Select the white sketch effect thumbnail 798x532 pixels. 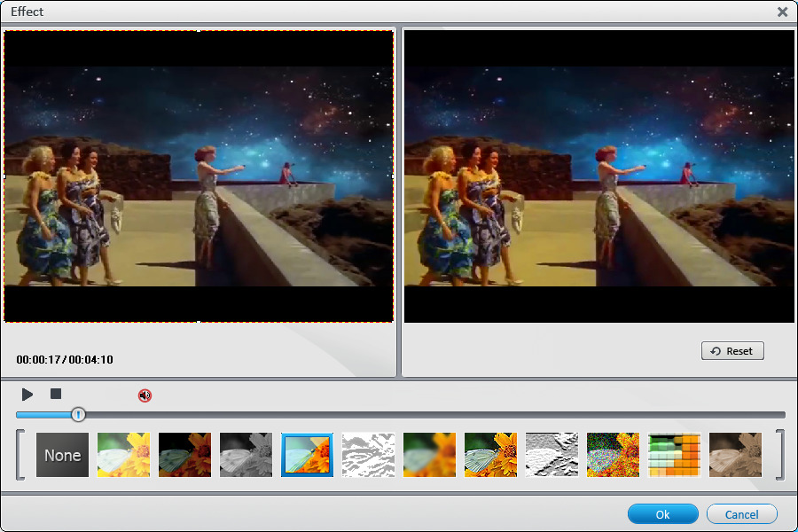tap(369, 455)
